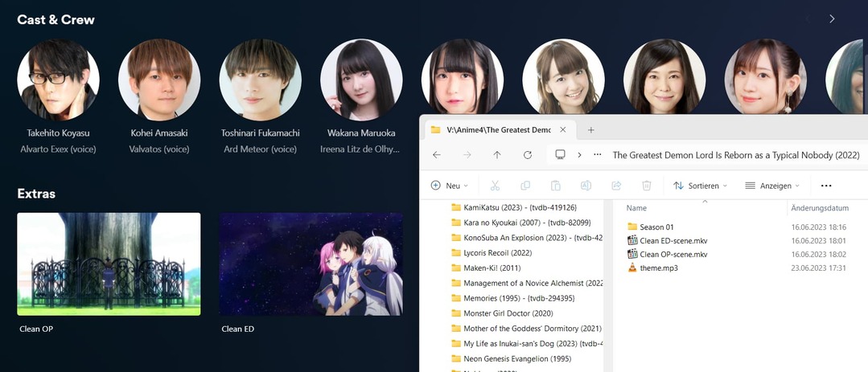Select Maken-Ki! (2011) folder
Viewport: 868px width, 372px height.
(x=485, y=268)
